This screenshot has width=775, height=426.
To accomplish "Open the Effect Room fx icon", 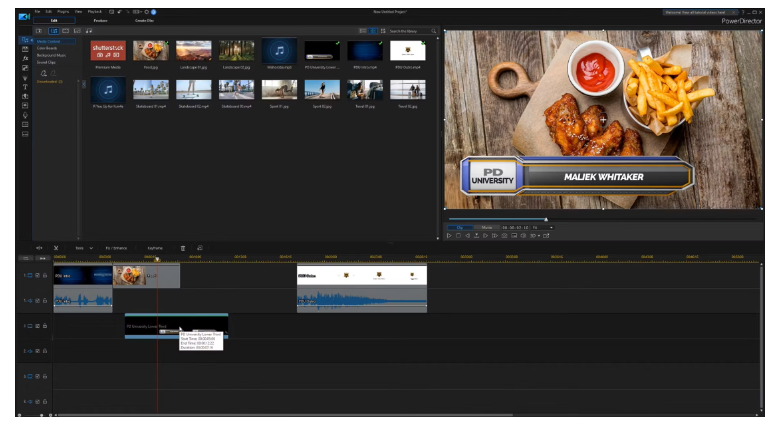I will 25,58.
